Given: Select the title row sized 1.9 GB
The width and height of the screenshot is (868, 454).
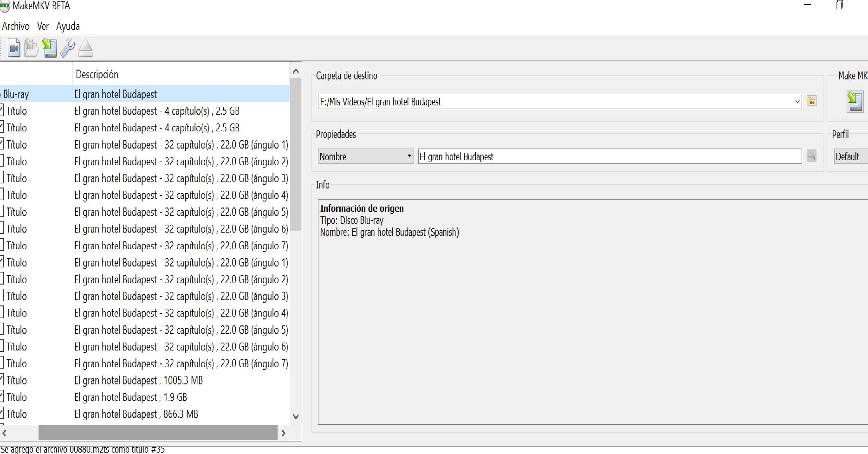Looking at the screenshot, I should click(x=145, y=397).
